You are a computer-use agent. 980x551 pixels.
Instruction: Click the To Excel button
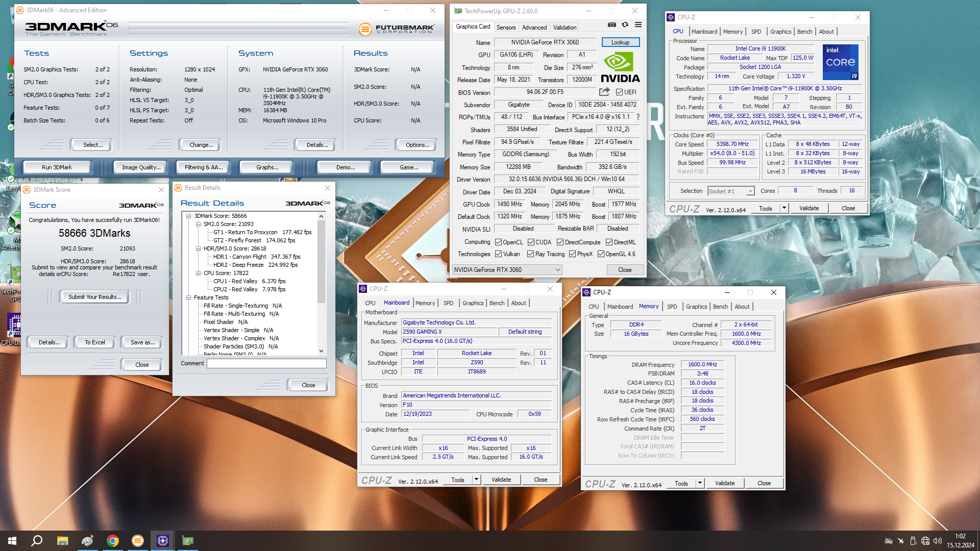coord(95,342)
